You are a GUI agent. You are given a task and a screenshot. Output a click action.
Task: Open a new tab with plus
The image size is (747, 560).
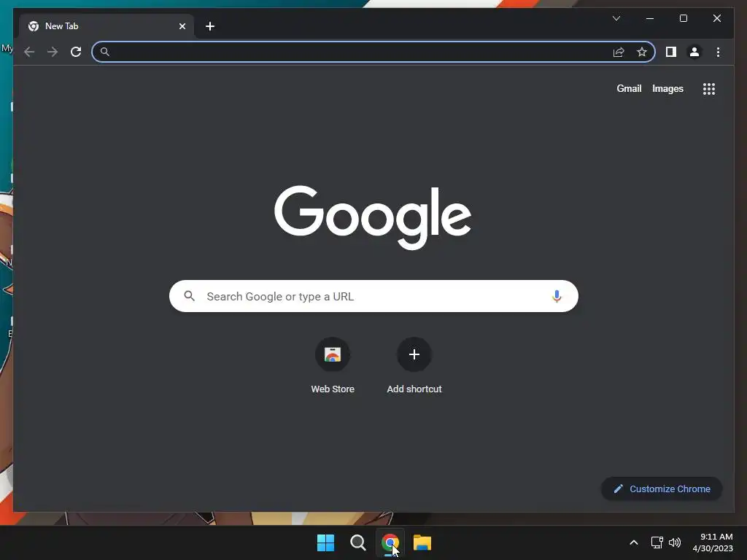pyautogui.click(x=210, y=26)
